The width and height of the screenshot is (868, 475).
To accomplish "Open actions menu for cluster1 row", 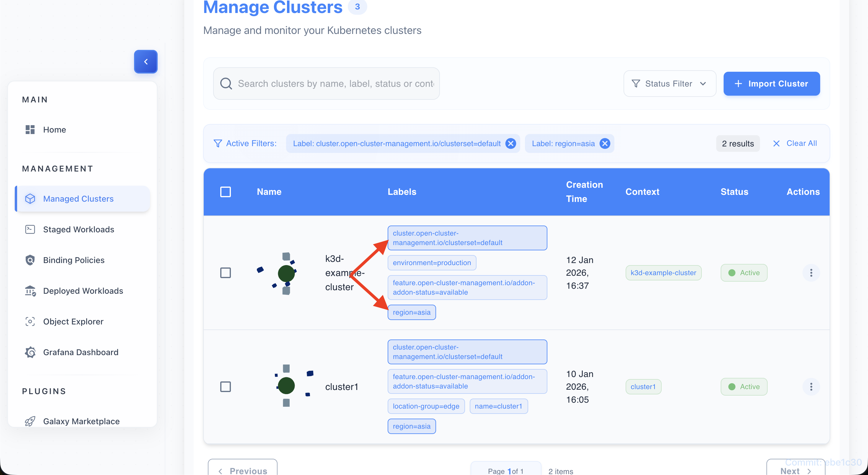I will (811, 386).
